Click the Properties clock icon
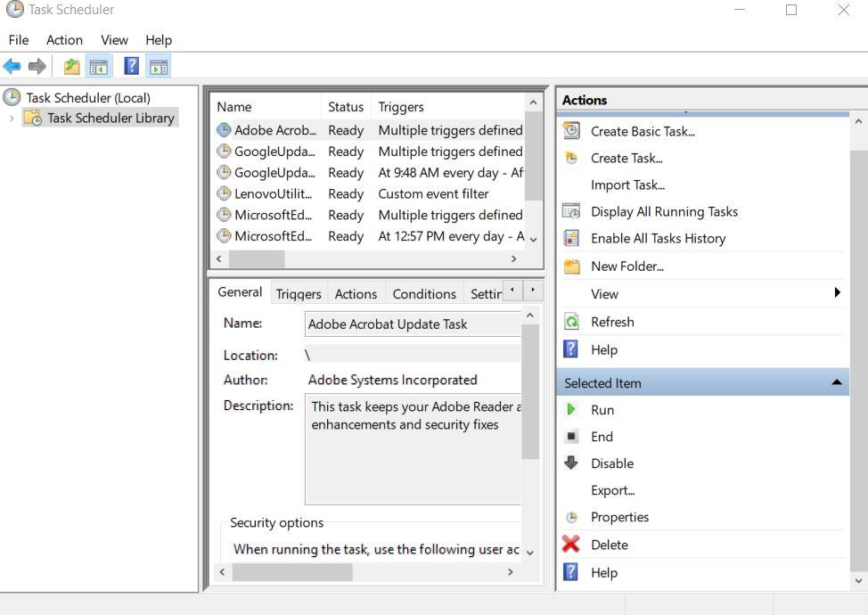Image resolution: width=868 pixels, height=615 pixels. 571,517
